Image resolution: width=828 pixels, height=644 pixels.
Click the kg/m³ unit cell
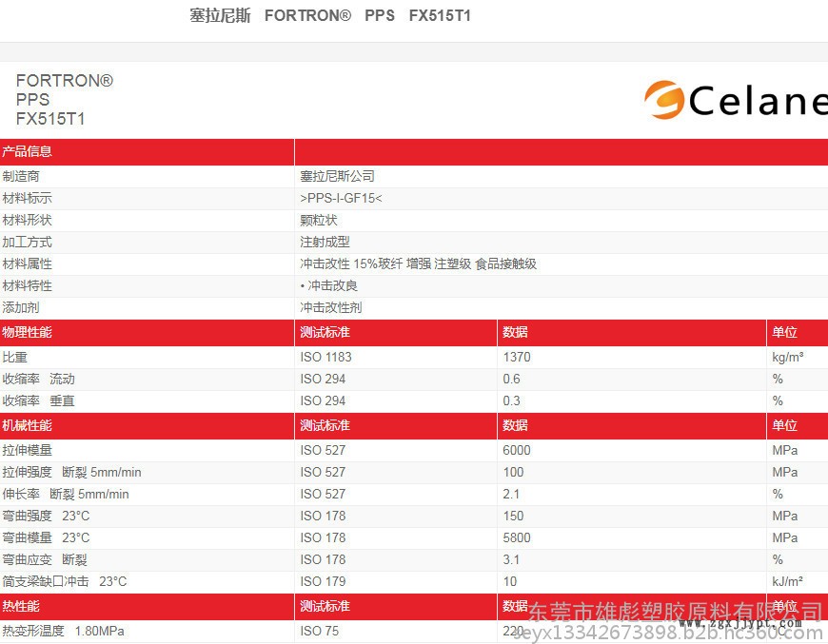(x=787, y=357)
